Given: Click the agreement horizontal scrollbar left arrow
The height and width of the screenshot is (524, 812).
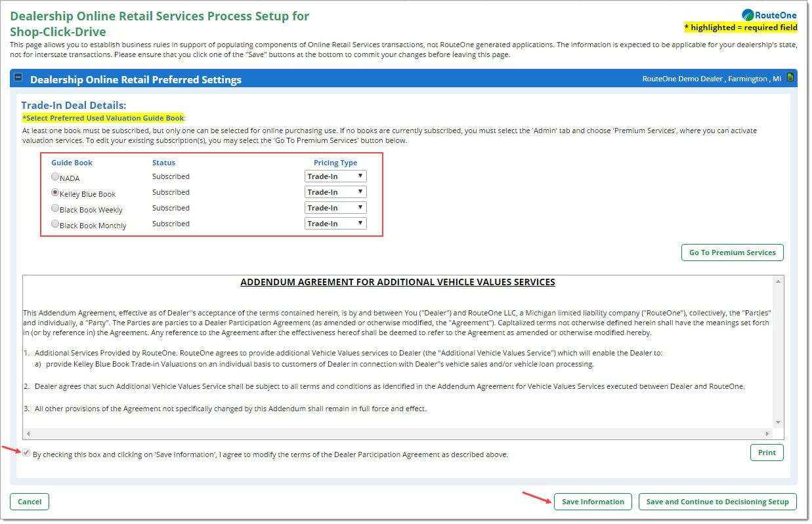Looking at the screenshot, I should pos(28,433).
